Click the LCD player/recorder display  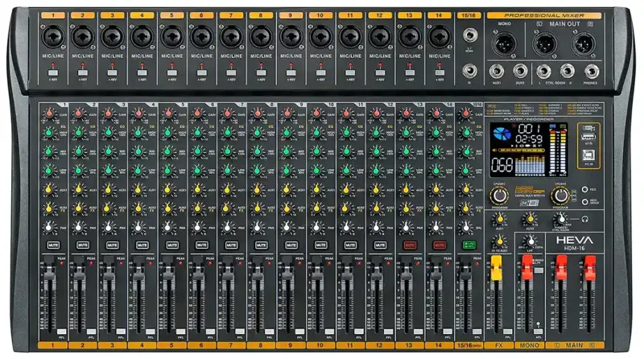529,150
